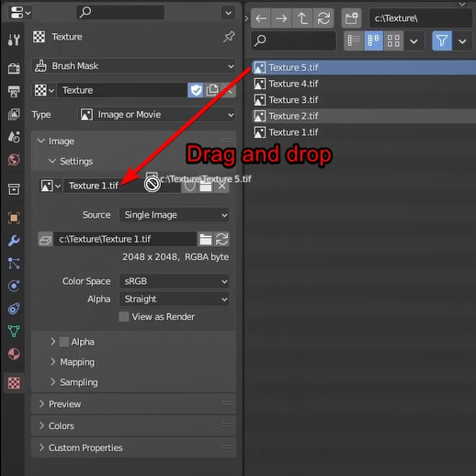The width and height of the screenshot is (476, 476).
Task: Pack the image with the package icon
Action: 46,239
